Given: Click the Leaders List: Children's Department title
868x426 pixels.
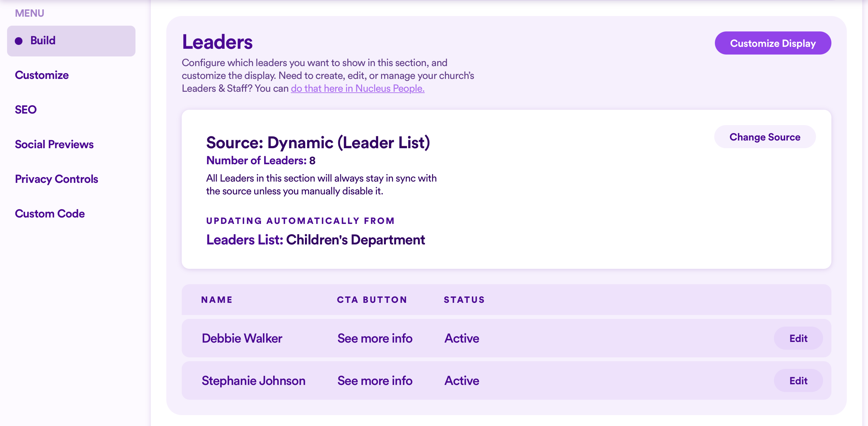Looking at the screenshot, I should click(x=316, y=240).
